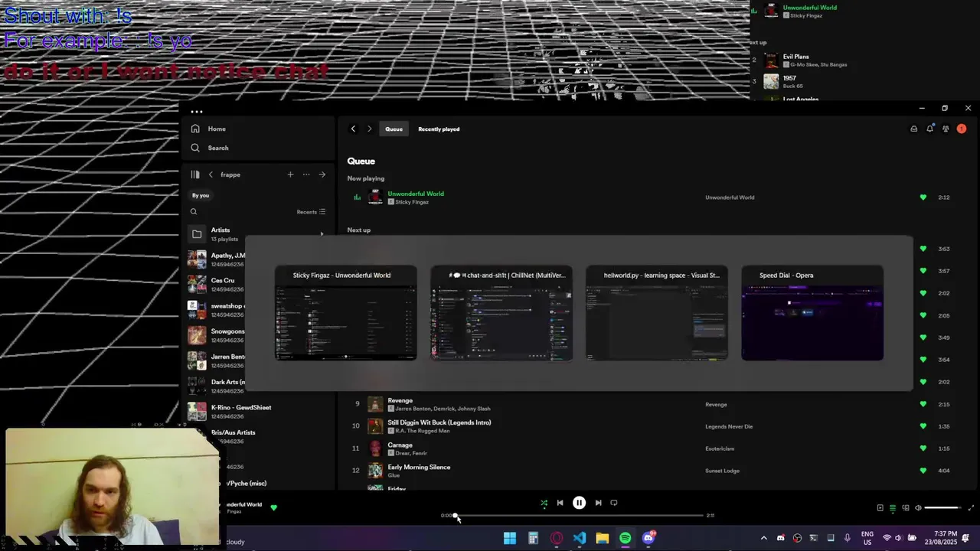
Task: Unlike current song in bottom player bar
Action: (273, 507)
